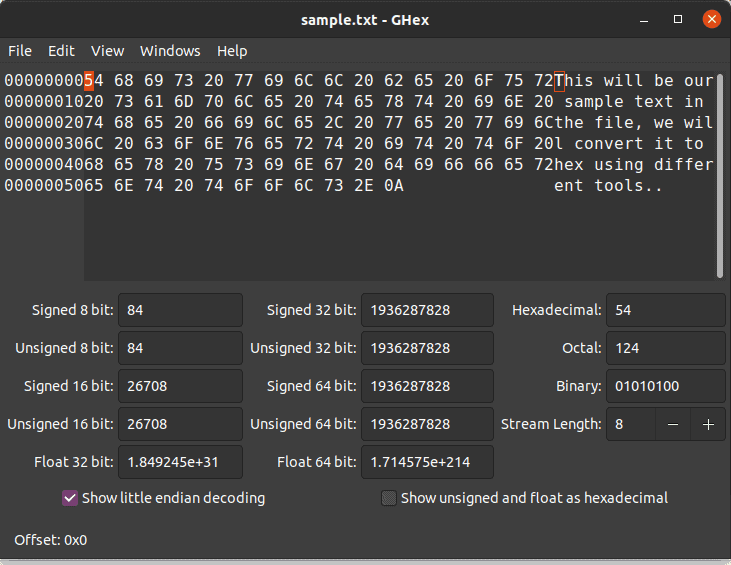Open the Help menu
The height and width of the screenshot is (565, 731).
[232, 51]
